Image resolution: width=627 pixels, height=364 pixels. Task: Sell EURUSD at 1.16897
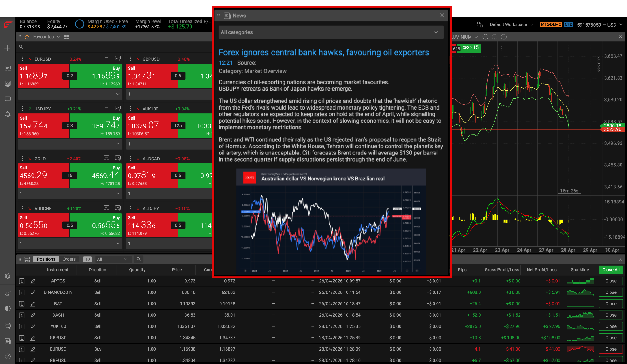[44, 76]
